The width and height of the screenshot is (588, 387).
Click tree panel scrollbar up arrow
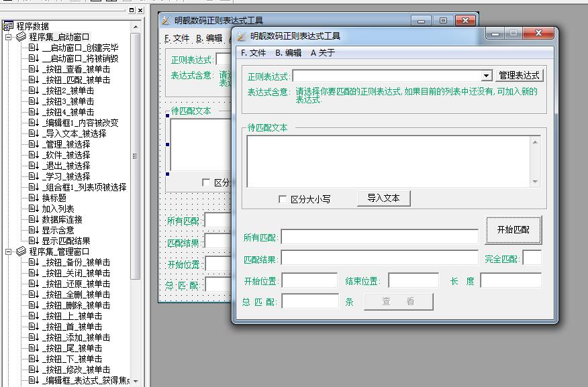pyautogui.click(x=136, y=27)
